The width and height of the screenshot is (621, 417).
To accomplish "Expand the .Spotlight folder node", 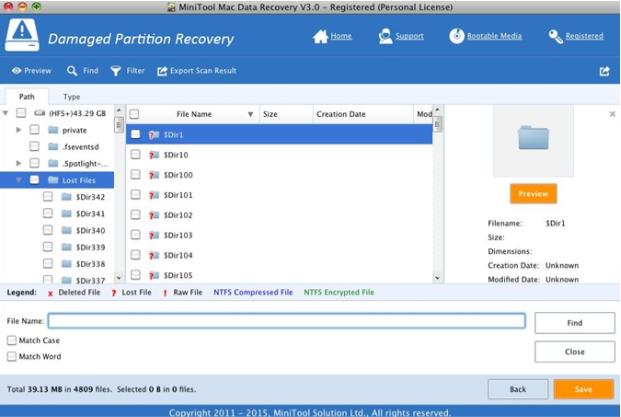I will coord(18,163).
